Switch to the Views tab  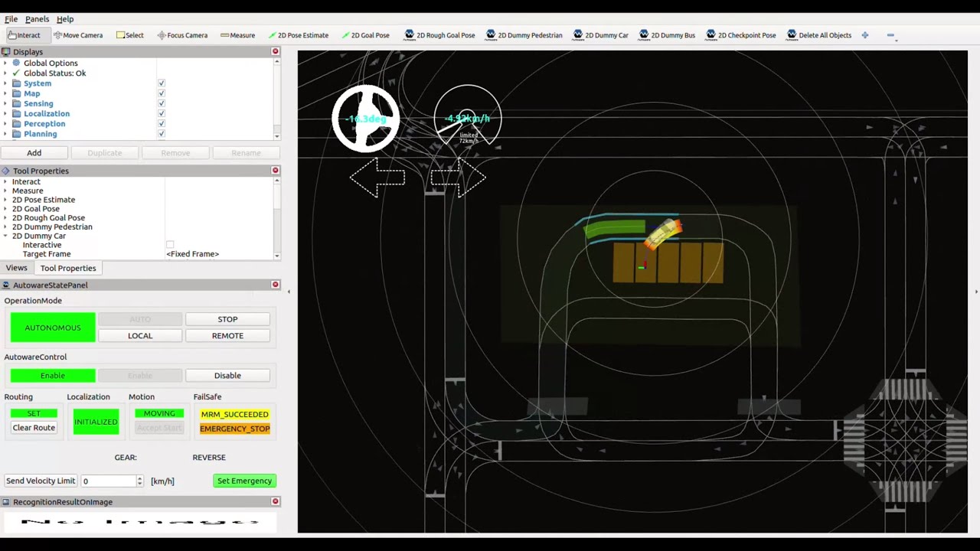click(x=16, y=268)
